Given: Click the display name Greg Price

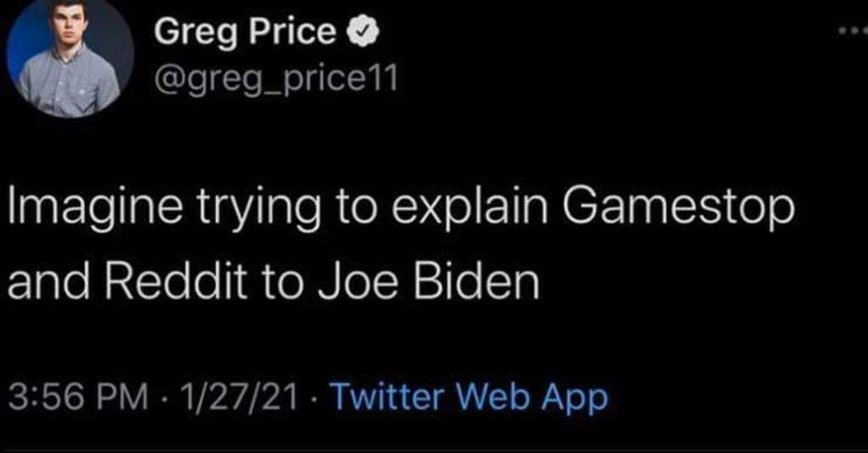Looking at the screenshot, I should pos(244,33).
